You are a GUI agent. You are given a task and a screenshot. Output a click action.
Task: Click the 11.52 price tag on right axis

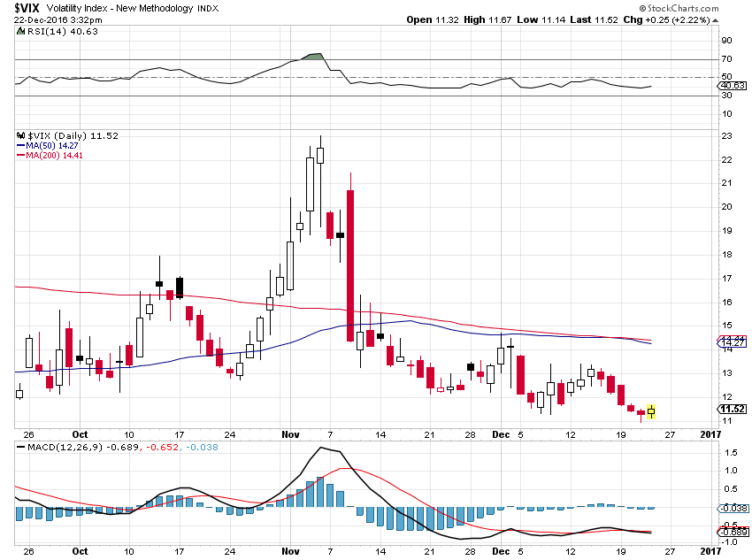click(732, 409)
